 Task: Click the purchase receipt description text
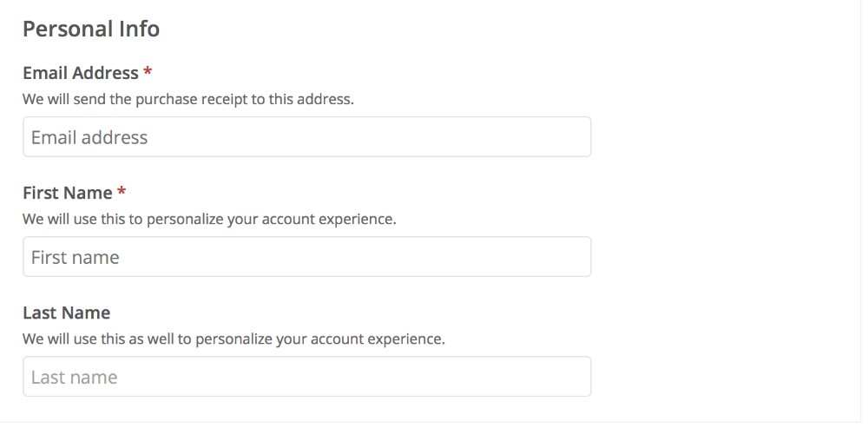(x=188, y=99)
